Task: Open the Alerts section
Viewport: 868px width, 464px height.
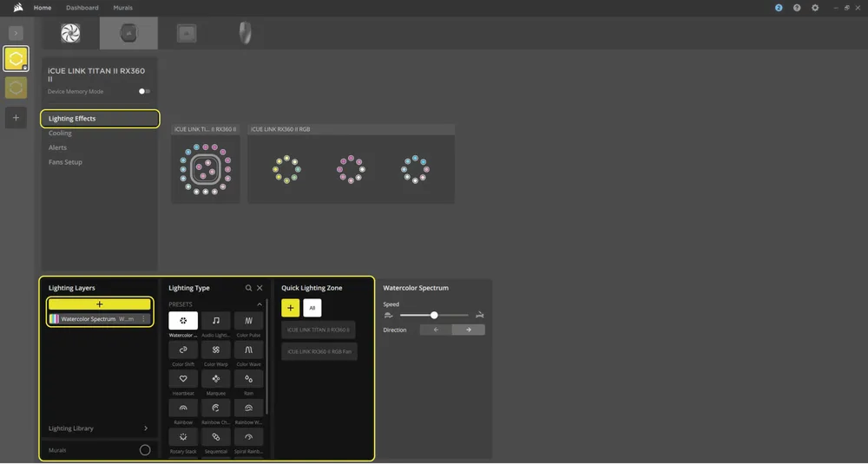Action: (x=57, y=147)
